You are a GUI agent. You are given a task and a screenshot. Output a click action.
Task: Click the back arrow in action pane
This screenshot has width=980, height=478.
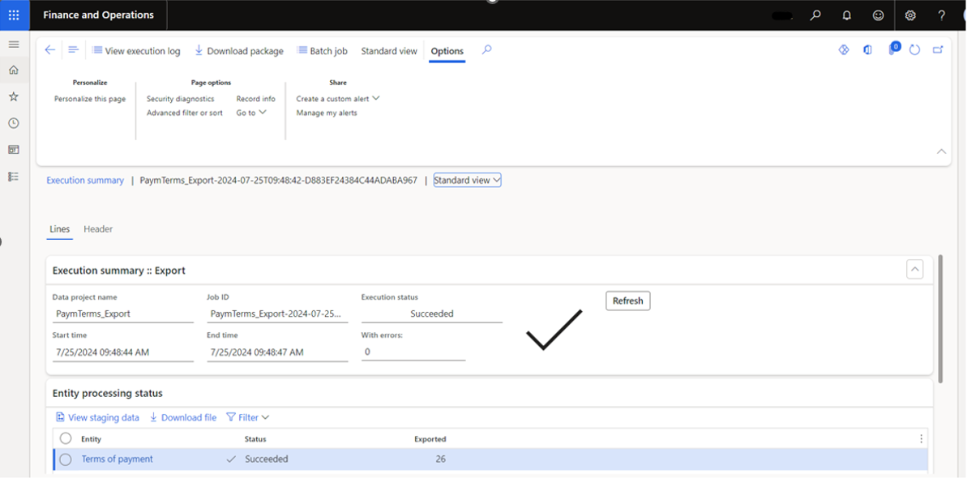coord(50,50)
